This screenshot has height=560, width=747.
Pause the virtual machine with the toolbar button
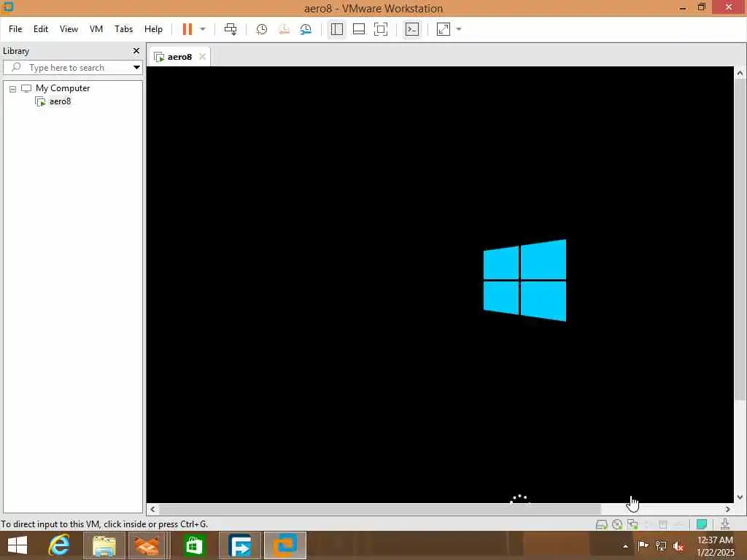coord(187,29)
